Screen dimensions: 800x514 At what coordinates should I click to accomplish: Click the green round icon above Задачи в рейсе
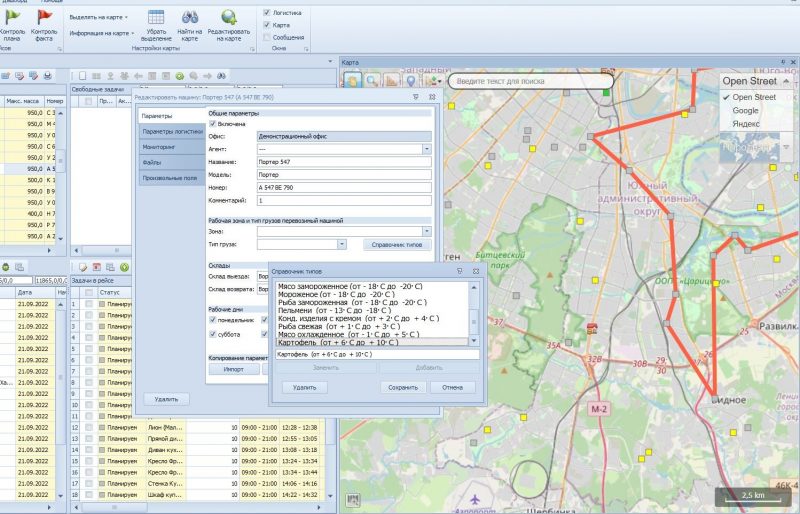point(124,267)
